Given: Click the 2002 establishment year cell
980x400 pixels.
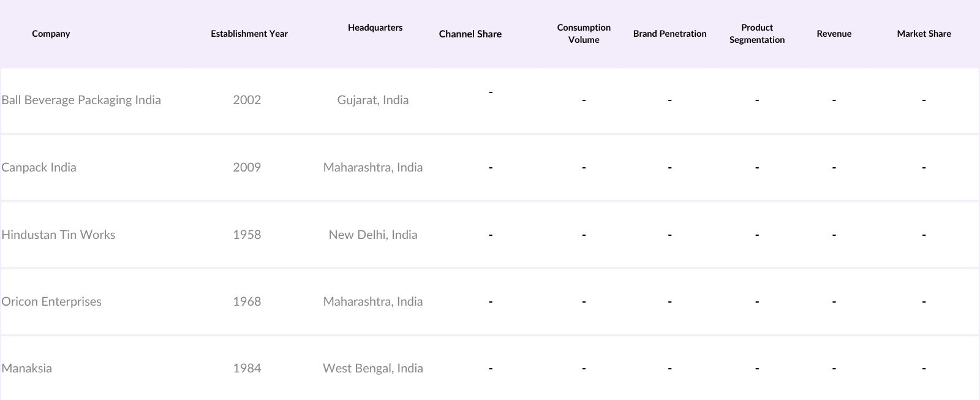Looking at the screenshot, I should pyautogui.click(x=247, y=100).
